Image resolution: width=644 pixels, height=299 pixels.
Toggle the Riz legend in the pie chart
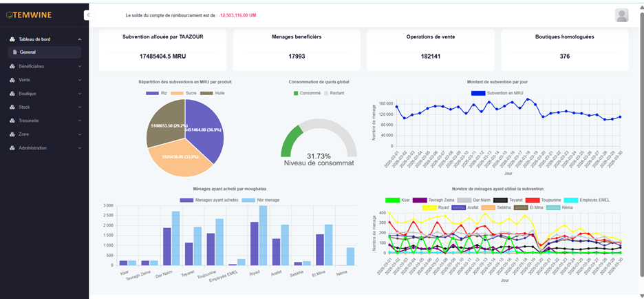coord(158,92)
